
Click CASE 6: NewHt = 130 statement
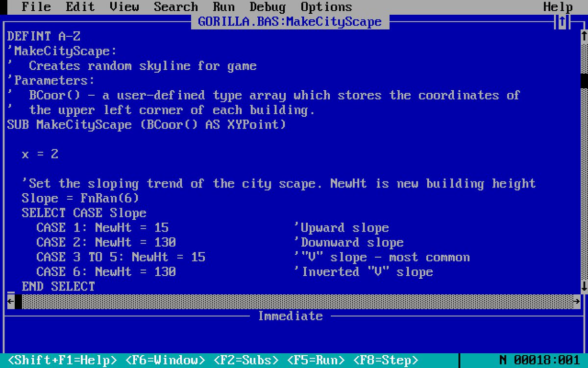[106, 272]
